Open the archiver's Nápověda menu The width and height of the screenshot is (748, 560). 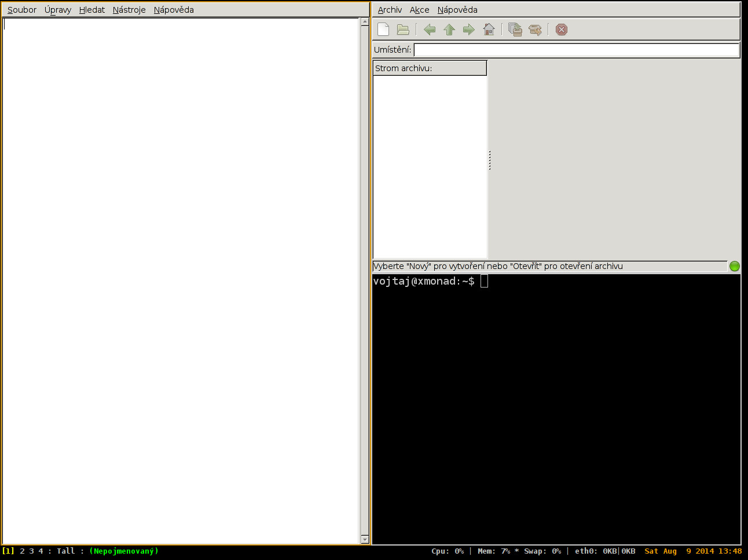tap(457, 10)
